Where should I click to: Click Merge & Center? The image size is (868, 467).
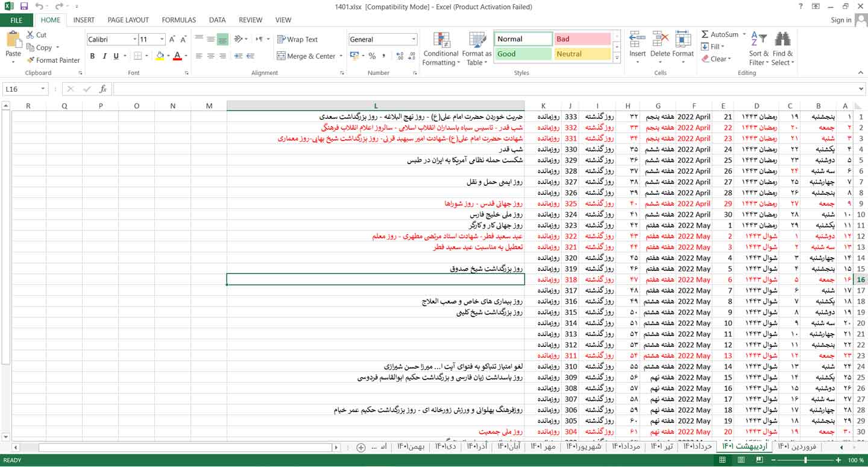pos(306,56)
